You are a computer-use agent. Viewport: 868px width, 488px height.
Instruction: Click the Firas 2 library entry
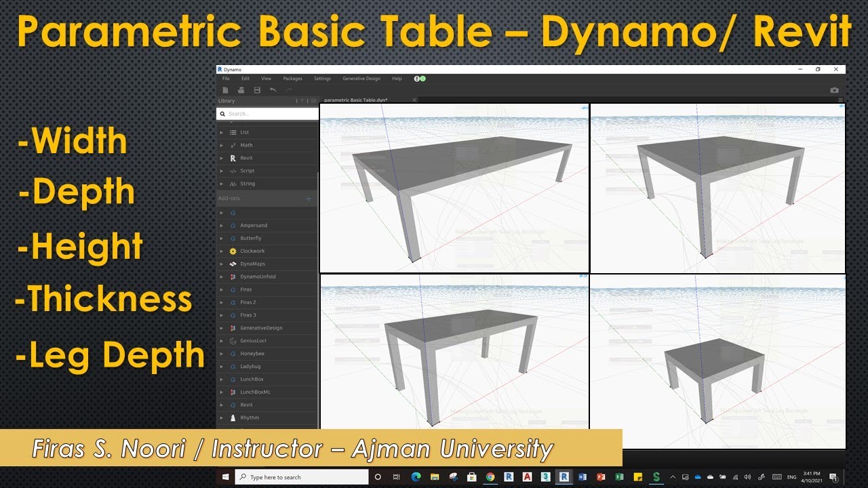(267, 302)
